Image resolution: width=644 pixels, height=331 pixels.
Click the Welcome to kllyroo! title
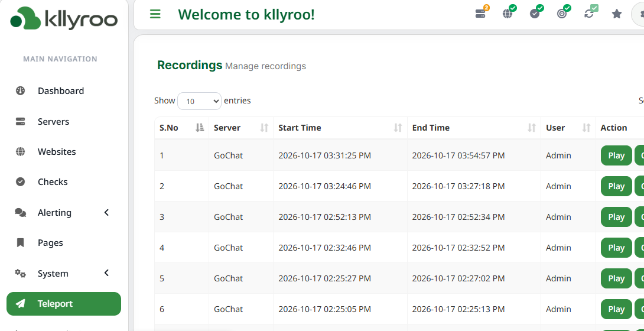coord(246,15)
